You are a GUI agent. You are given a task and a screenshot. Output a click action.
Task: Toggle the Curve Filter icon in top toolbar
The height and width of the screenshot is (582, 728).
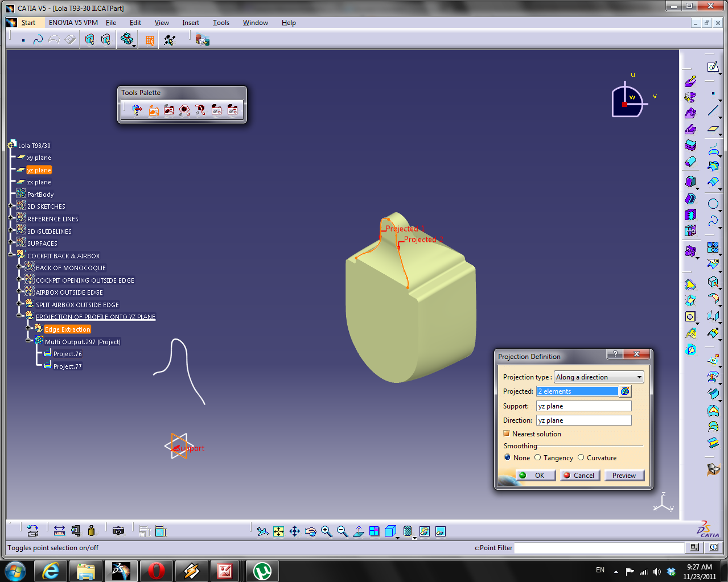[38, 40]
